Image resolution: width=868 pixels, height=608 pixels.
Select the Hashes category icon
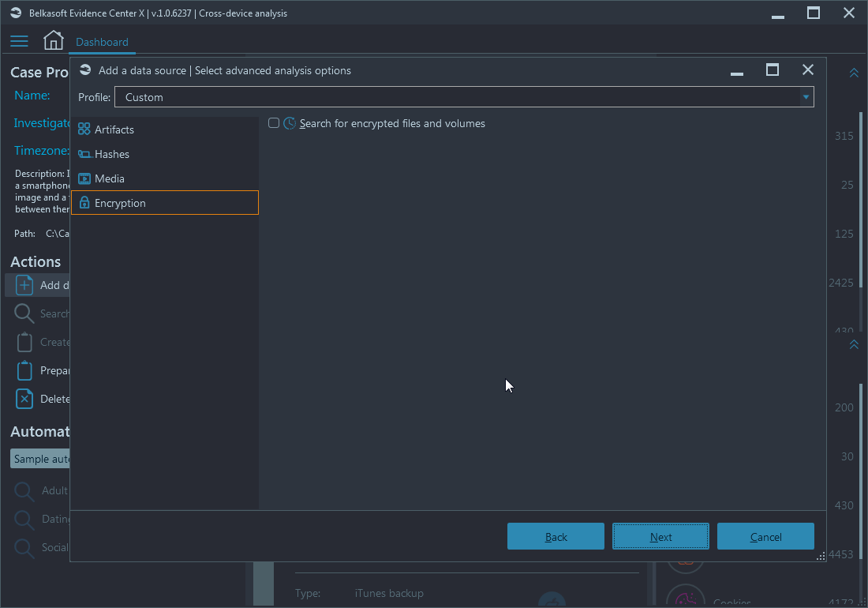pyautogui.click(x=84, y=154)
